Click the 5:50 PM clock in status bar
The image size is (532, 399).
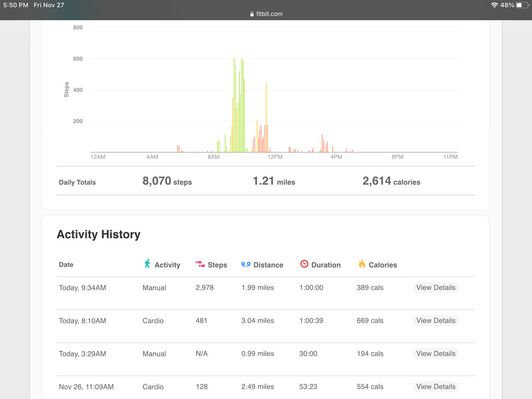(x=15, y=5)
